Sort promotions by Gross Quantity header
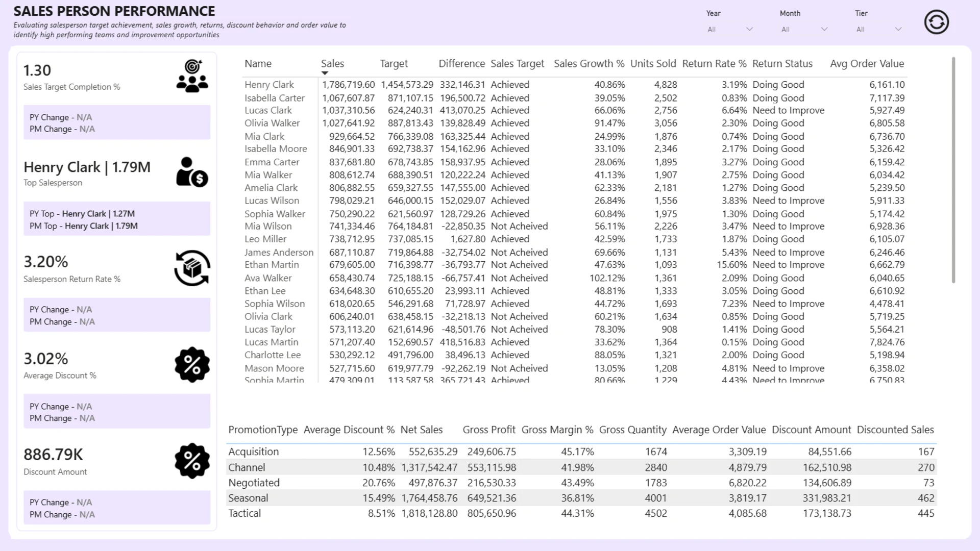The height and width of the screenshot is (551, 980). (632, 430)
